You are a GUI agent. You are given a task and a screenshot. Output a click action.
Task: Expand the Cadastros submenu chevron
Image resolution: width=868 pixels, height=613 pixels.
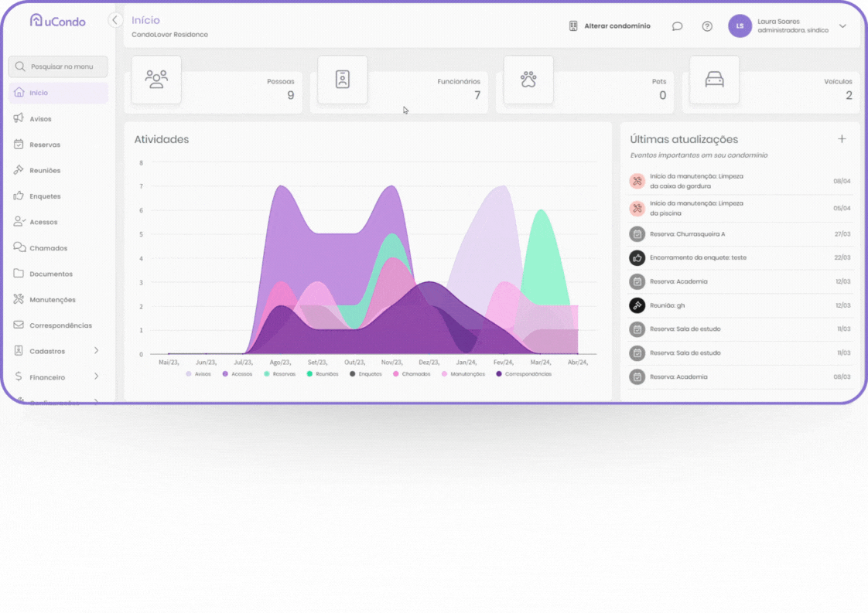[x=97, y=351]
